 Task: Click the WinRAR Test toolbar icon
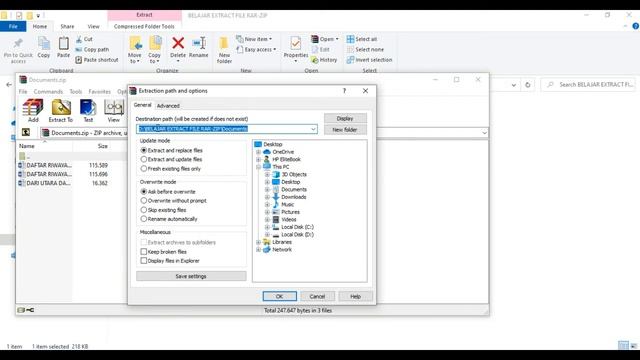point(88,110)
